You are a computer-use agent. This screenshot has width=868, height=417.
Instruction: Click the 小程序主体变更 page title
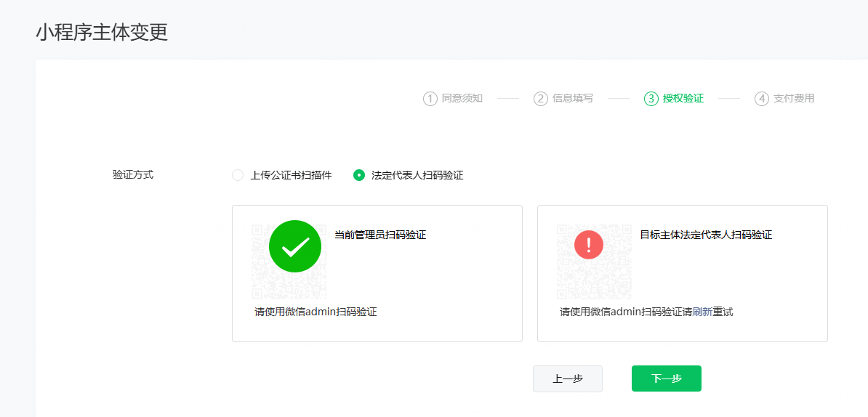(102, 33)
